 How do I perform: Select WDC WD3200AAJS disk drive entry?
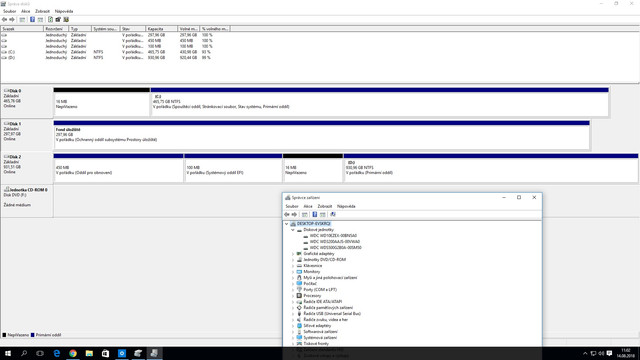(x=335, y=242)
